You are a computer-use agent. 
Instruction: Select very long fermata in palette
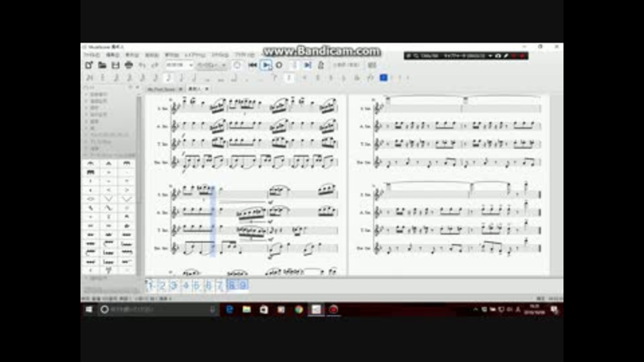[91, 172]
